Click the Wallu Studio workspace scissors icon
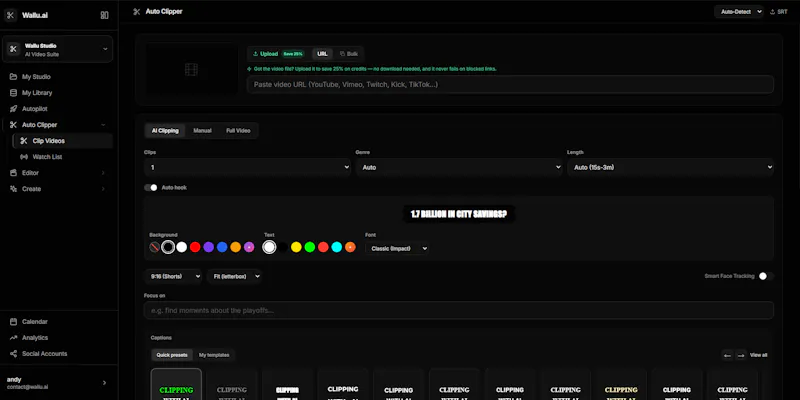 click(x=13, y=49)
